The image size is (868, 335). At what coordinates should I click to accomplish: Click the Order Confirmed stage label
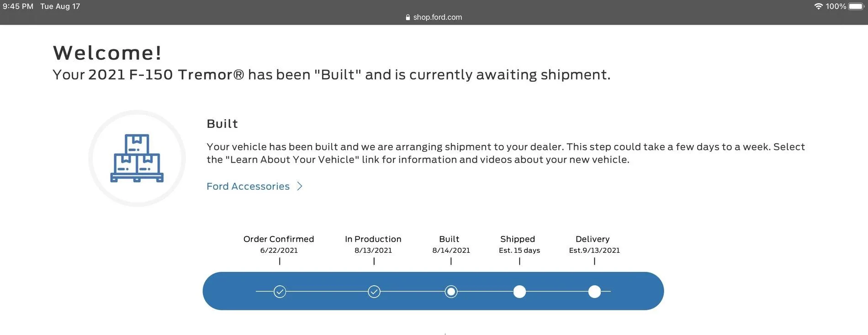point(279,239)
